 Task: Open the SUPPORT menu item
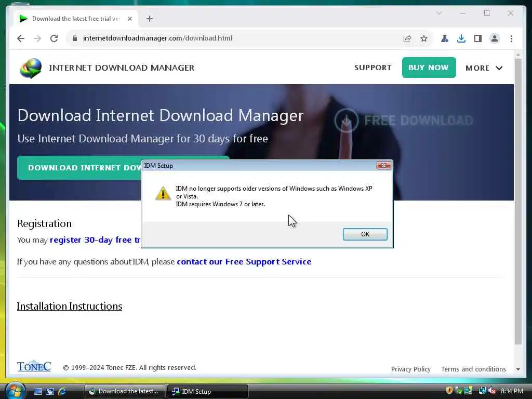(373, 68)
